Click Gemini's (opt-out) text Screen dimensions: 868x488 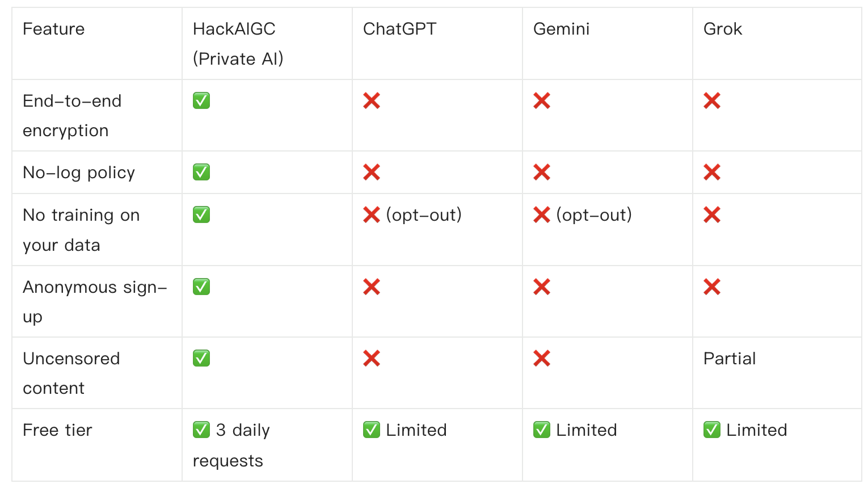(594, 215)
